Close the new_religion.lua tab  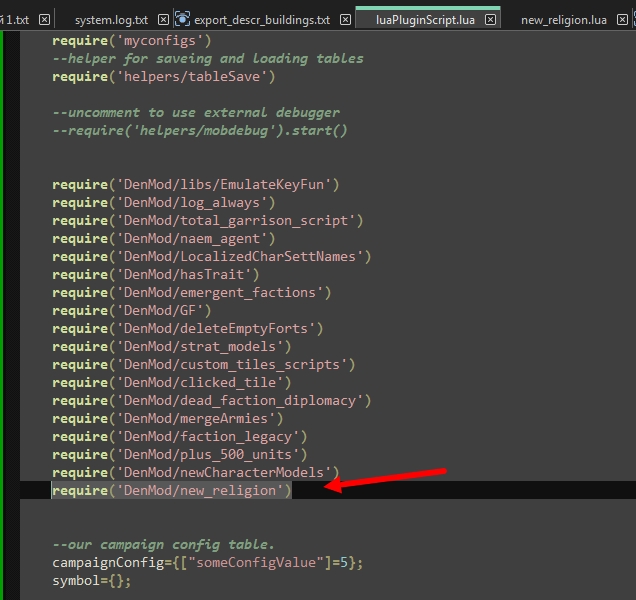point(622,19)
